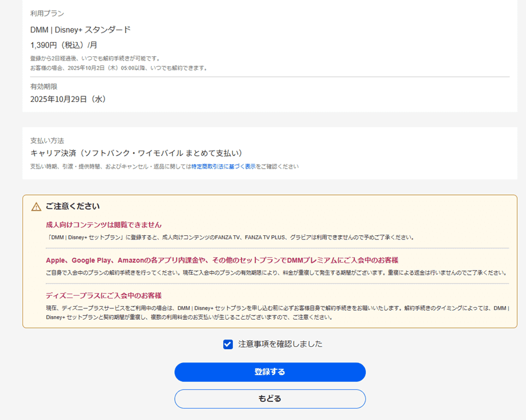526x420 pixels.
Task: Open the 特定商取引法に基づく表示 link
Action: (x=223, y=167)
